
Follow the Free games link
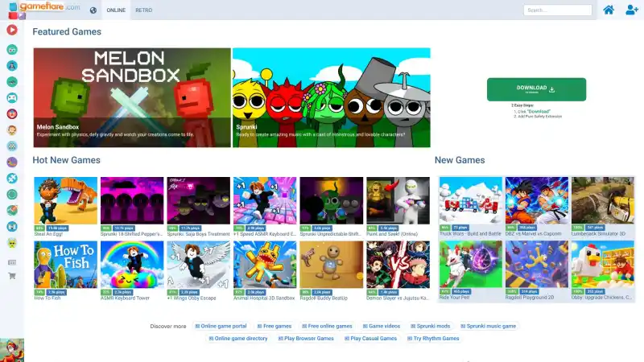coord(275,326)
